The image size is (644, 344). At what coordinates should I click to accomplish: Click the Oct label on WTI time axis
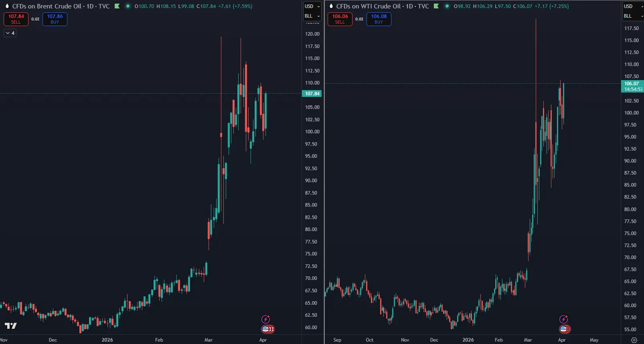(369, 340)
